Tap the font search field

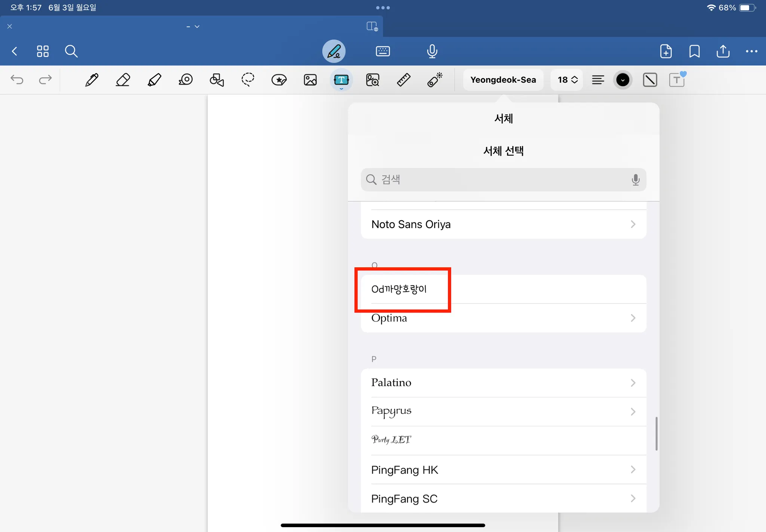coord(503,179)
